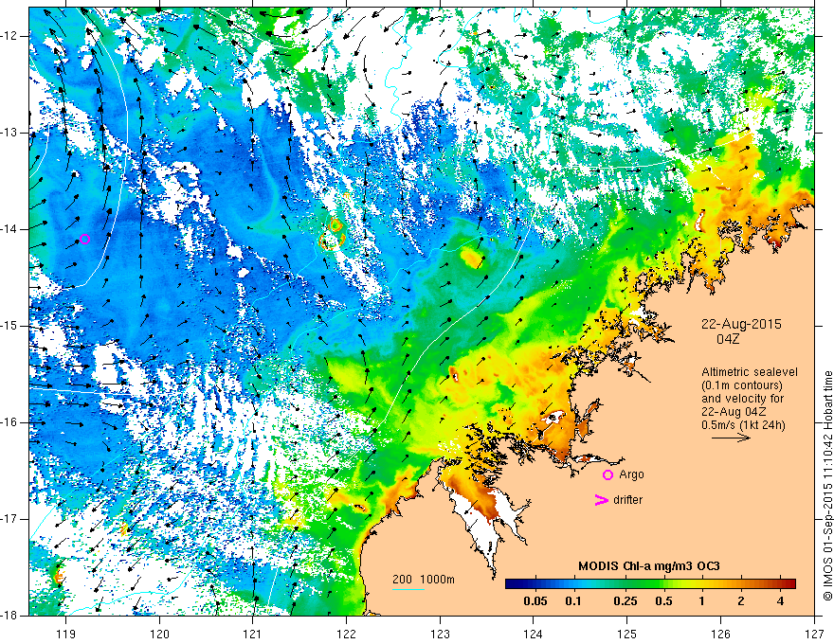Click the Argo float marker near 119.2E 14.1S
Viewport: 834px width, 644px height.
84,239
